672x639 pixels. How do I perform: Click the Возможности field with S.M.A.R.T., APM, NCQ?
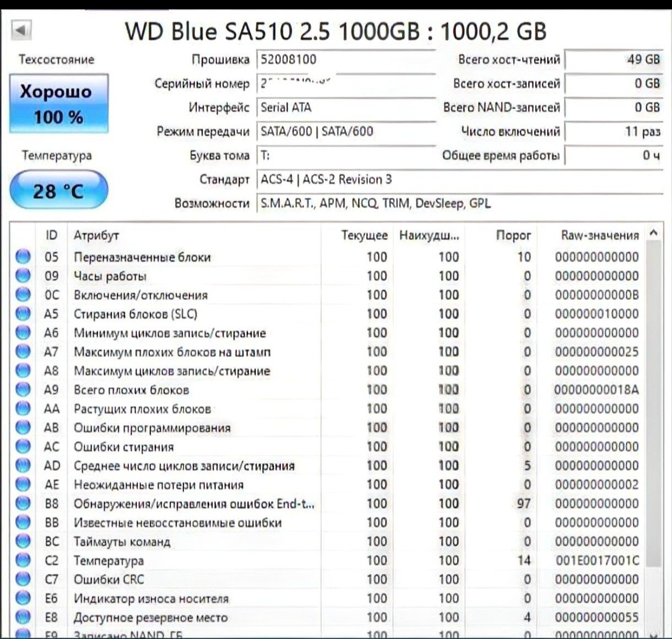point(459,203)
